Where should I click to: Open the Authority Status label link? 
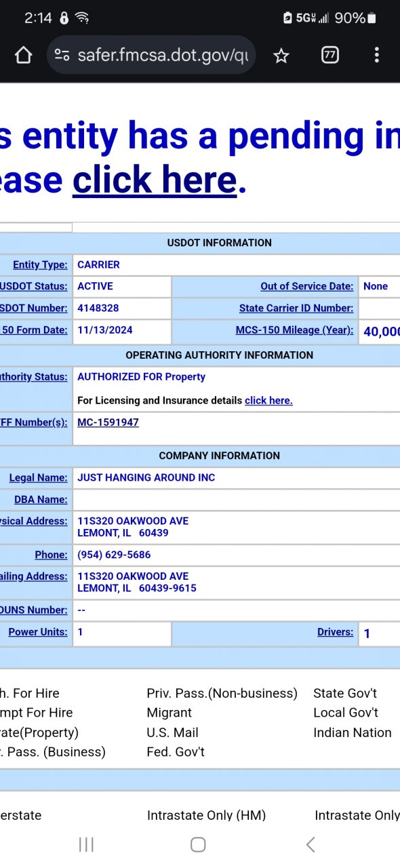click(34, 376)
